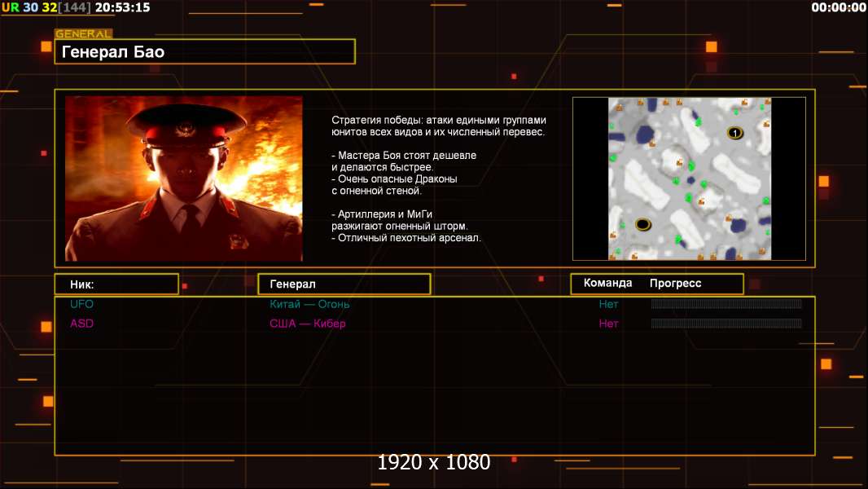Click the "Генерал Бао" title field

[x=205, y=52]
